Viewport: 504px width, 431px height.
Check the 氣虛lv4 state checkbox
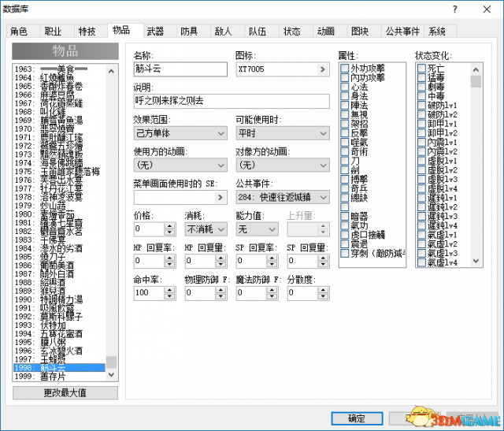(421, 262)
